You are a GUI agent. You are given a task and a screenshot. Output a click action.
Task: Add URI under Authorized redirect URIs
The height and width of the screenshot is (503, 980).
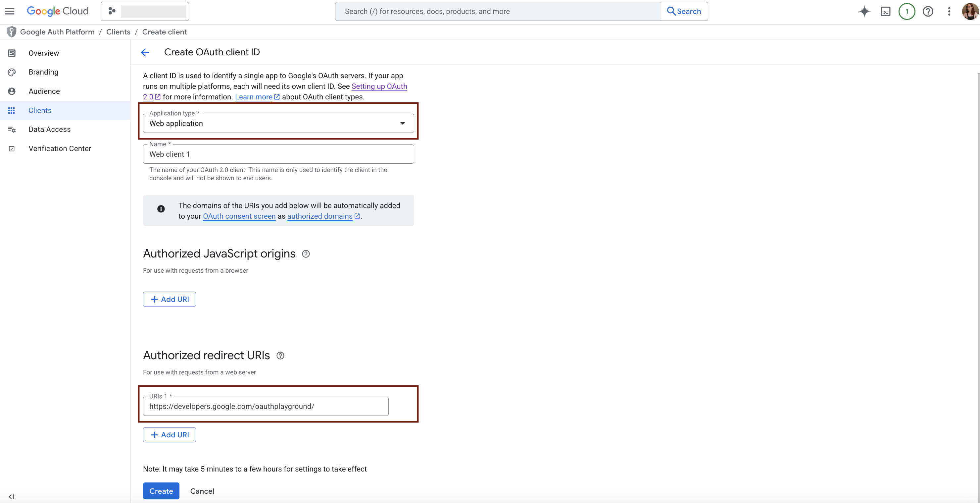click(169, 434)
